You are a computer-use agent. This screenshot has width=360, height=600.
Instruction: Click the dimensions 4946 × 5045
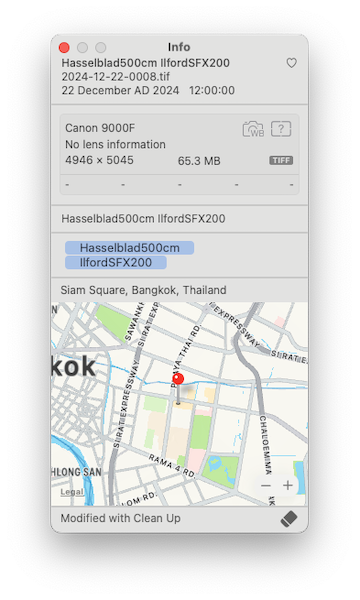(x=99, y=160)
